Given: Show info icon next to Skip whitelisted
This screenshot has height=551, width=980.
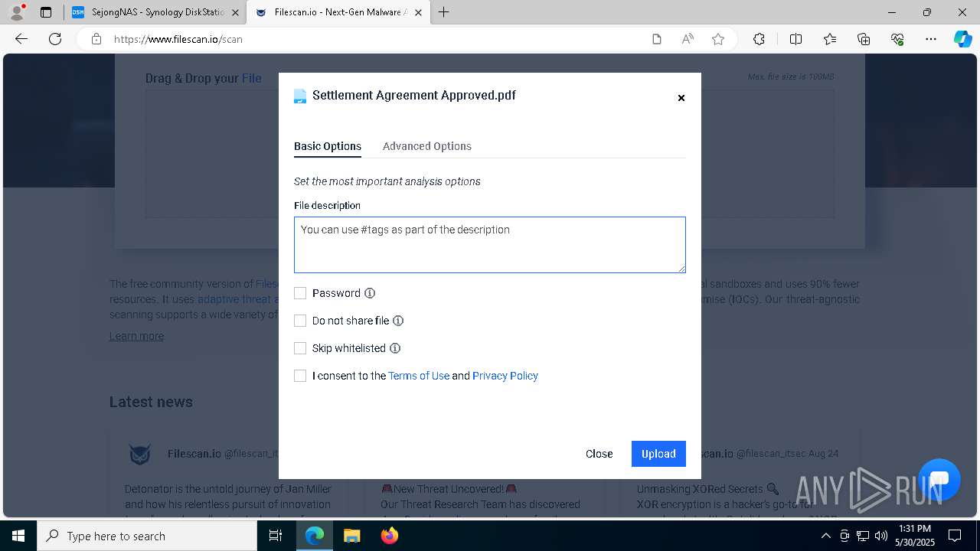Looking at the screenshot, I should point(395,348).
